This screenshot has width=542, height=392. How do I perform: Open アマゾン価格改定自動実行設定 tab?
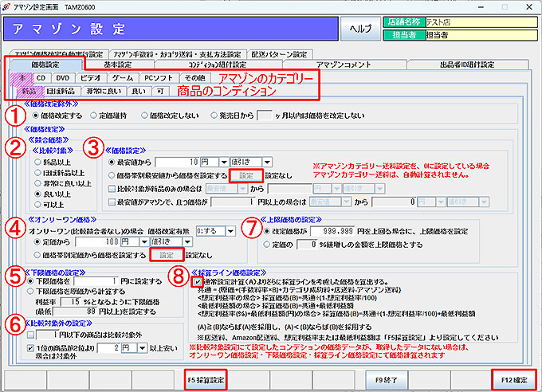(x=58, y=54)
